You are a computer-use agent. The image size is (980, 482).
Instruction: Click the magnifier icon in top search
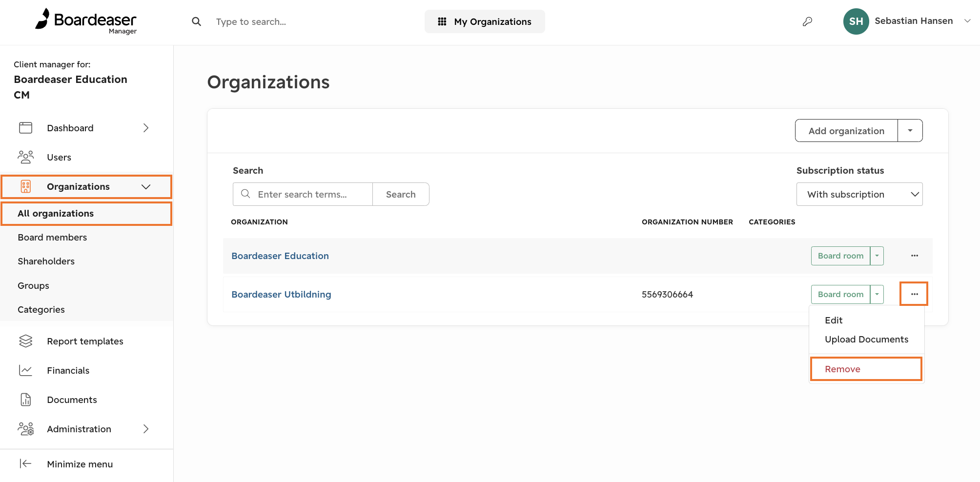pos(196,21)
